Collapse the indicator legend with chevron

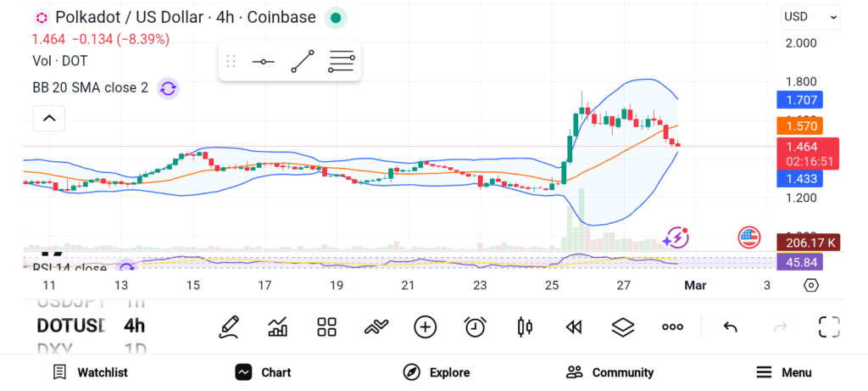[x=49, y=118]
